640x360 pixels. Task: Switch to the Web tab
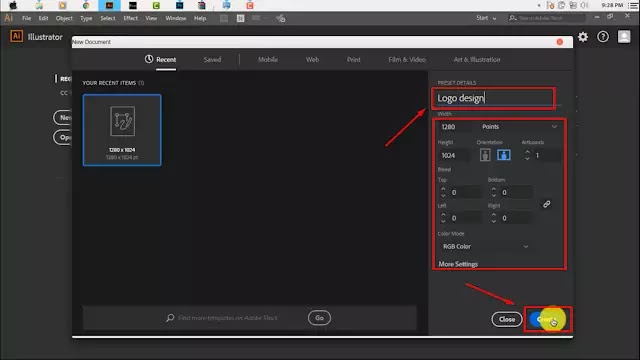click(312, 60)
